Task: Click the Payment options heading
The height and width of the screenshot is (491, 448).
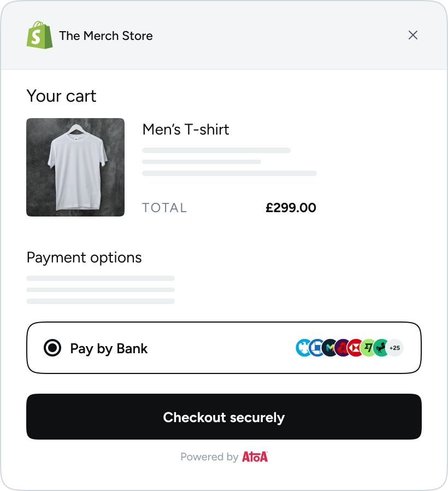Action: (x=84, y=258)
